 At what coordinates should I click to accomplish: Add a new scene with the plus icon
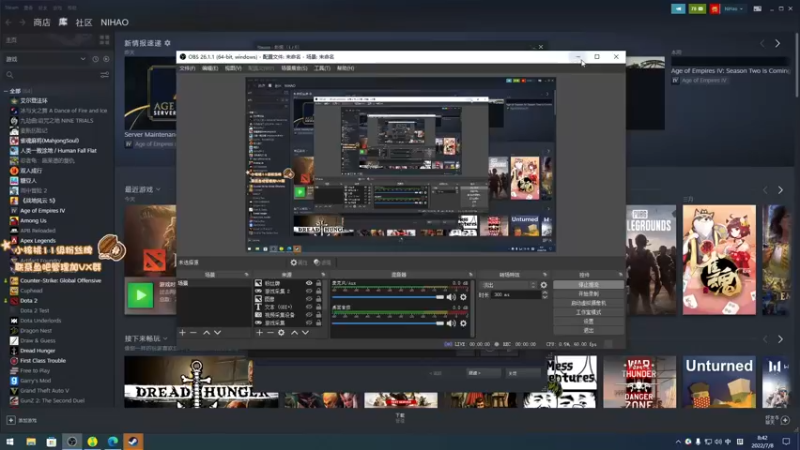(x=182, y=333)
